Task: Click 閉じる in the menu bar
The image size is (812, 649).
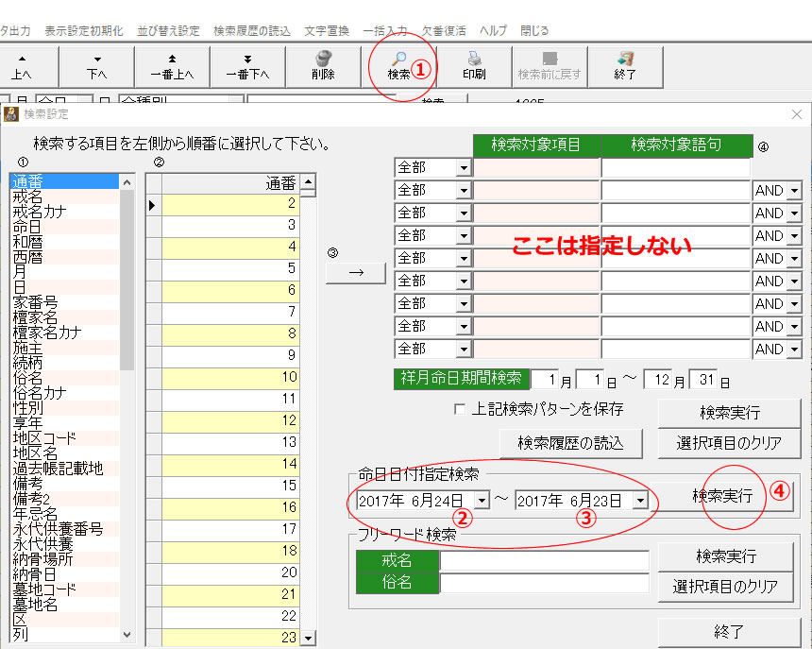Action: [534, 30]
